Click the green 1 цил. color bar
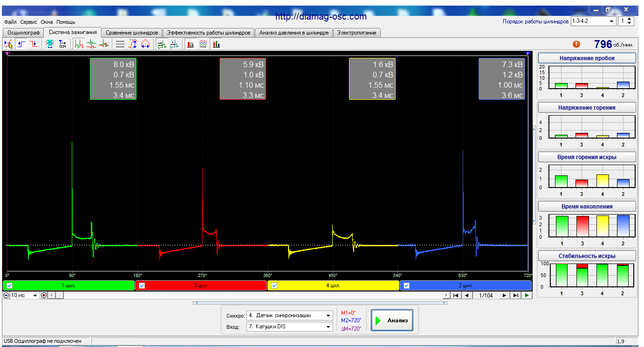This screenshot has width=644, height=347. pyautogui.click(x=69, y=285)
